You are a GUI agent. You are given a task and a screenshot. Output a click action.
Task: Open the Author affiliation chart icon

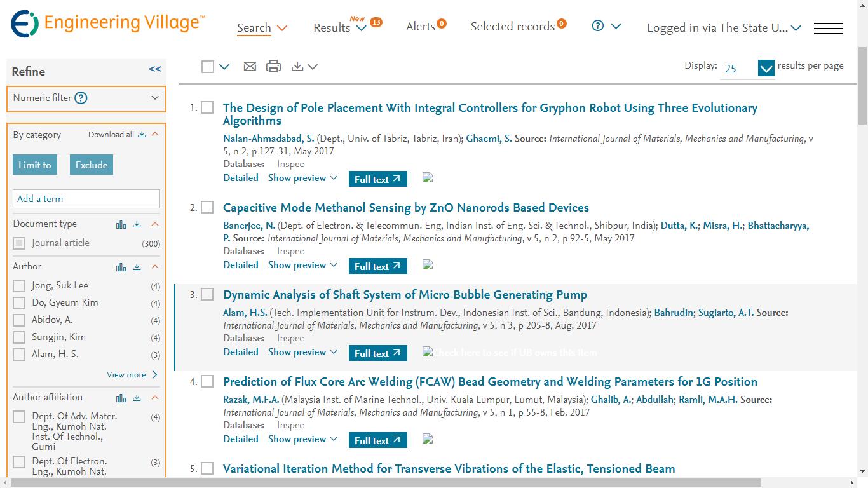click(x=121, y=398)
